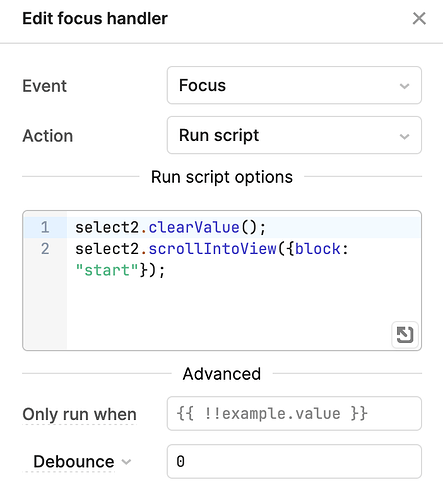Click the Debounce label text
443x499 pixels.
coord(74,462)
